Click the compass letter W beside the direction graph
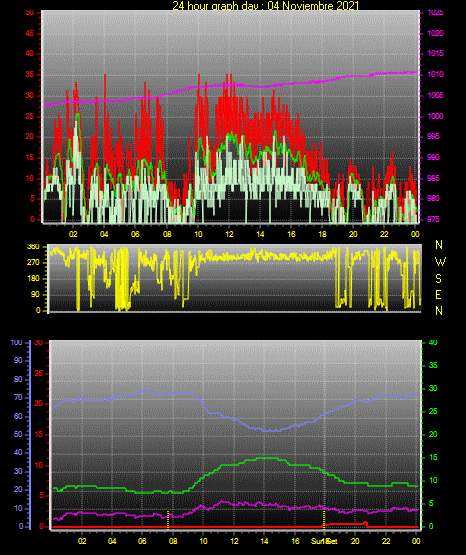The width and height of the screenshot is (466, 555). (x=440, y=262)
